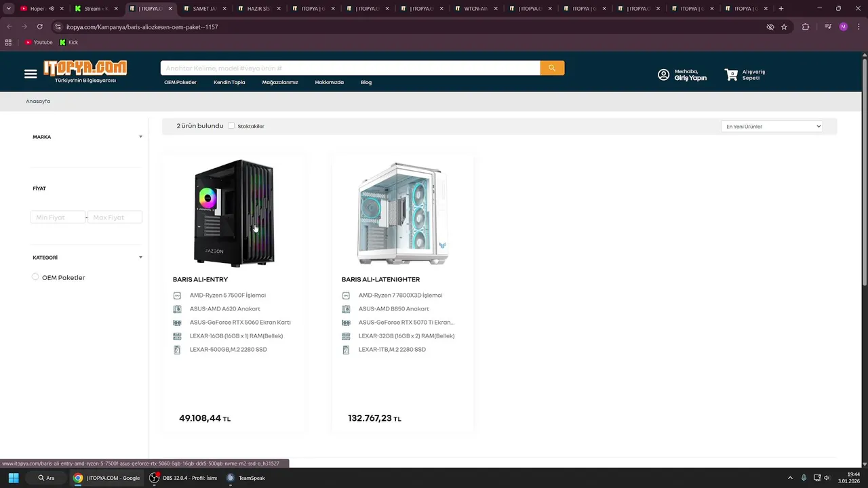This screenshot has width=868, height=488.
Task: Click the browser address bar URL
Action: pyautogui.click(x=142, y=26)
